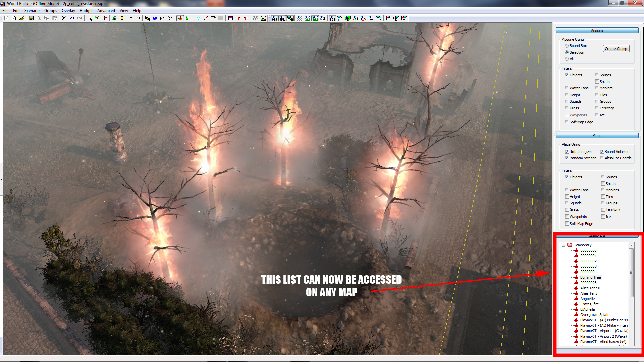The image size is (644, 362).
Task: Toggle the FOG visibility icon
Action: tap(332, 18)
